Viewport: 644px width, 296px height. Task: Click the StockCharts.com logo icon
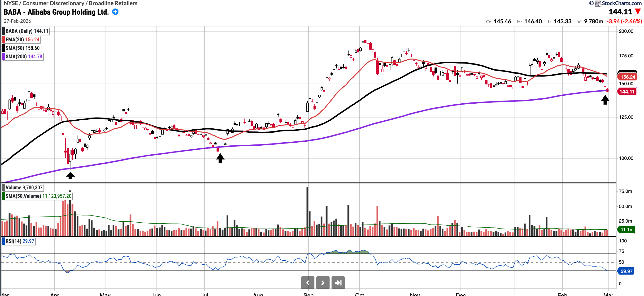(598, 4)
